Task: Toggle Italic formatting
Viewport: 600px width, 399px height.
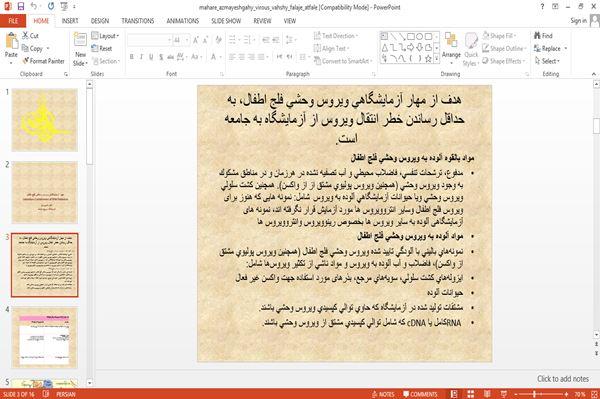Action: point(141,57)
